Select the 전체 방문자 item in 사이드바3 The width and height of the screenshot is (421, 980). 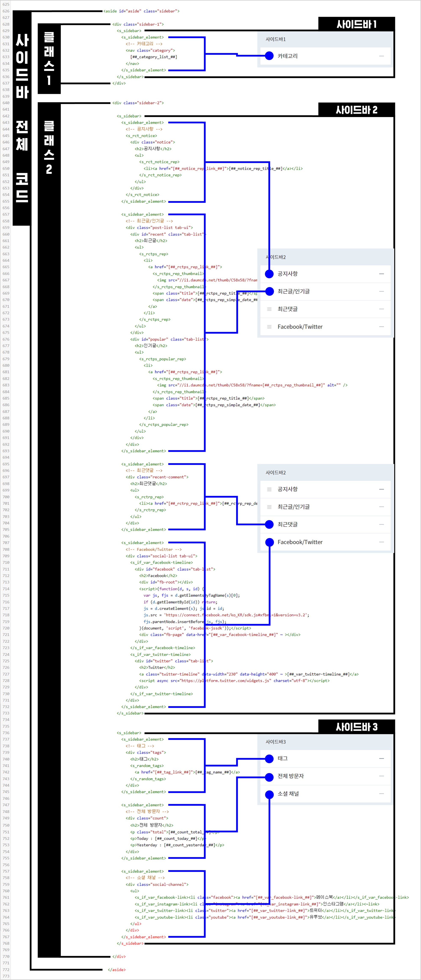pos(325,776)
